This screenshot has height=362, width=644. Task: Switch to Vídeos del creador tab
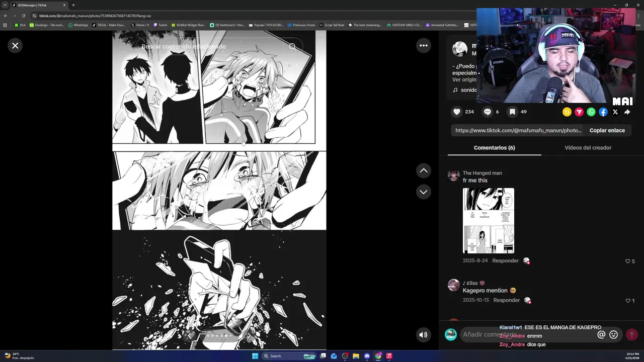[x=588, y=148]
